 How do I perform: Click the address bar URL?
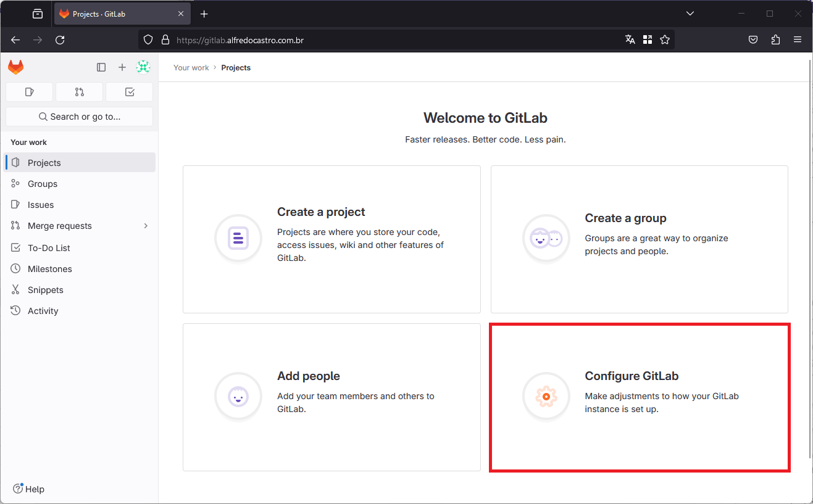[x=240, y=40]
